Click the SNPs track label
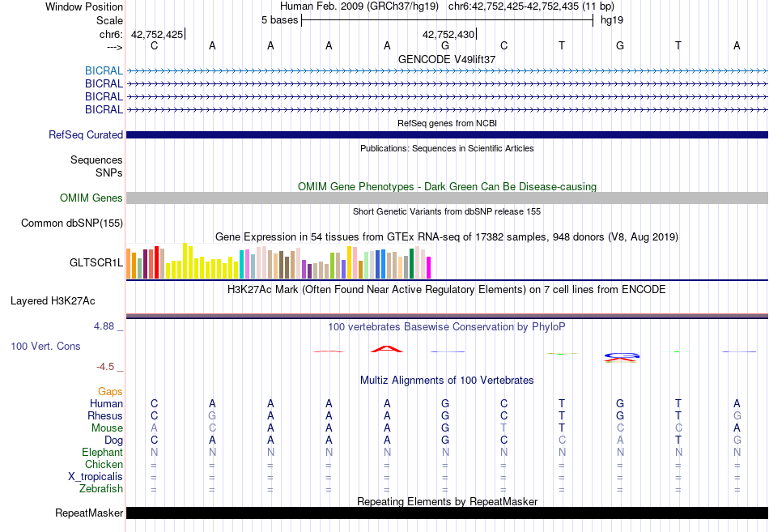This screenshot has height=532, width=769. [109, 172]
